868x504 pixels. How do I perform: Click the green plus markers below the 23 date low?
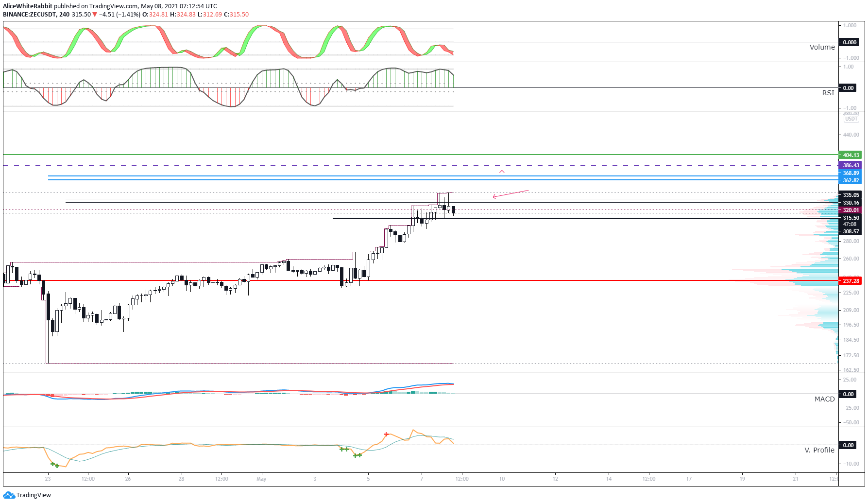pos(55,465)
